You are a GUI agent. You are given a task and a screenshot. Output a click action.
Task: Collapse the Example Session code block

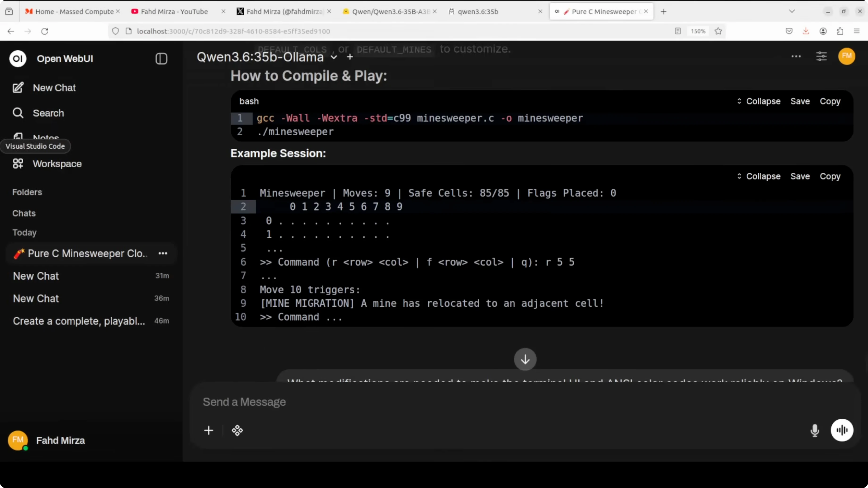(x=759, y=176)
